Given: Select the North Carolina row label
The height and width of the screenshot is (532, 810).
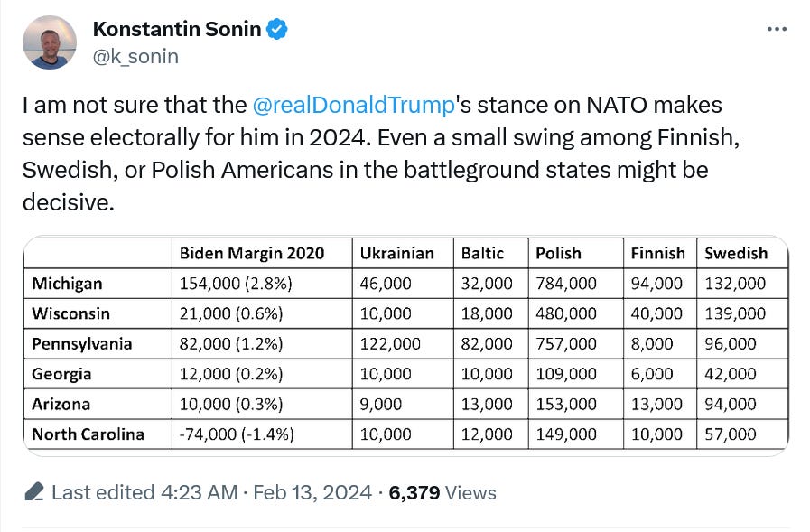Looking at the screenshot, I should 88,434.
